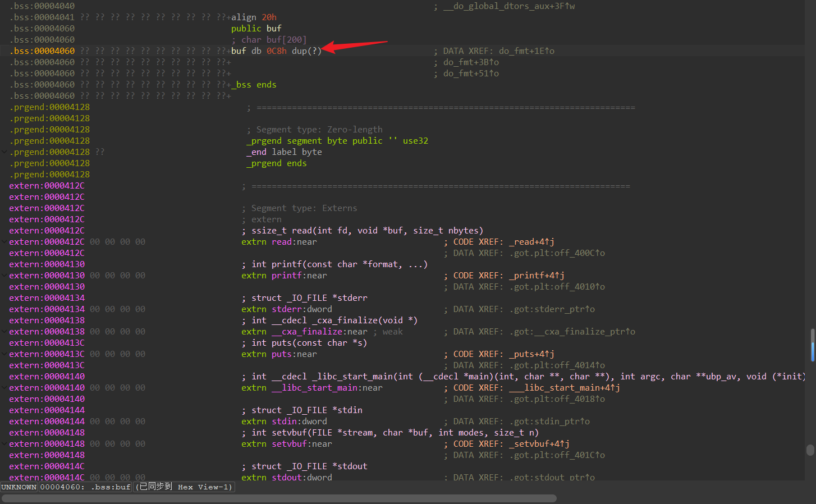Jump to '__do_global_dtors_aux+3F↑w' reference
Image resolution: width=816 pixels, height=504 pixels.
click(x=509, y=6)
